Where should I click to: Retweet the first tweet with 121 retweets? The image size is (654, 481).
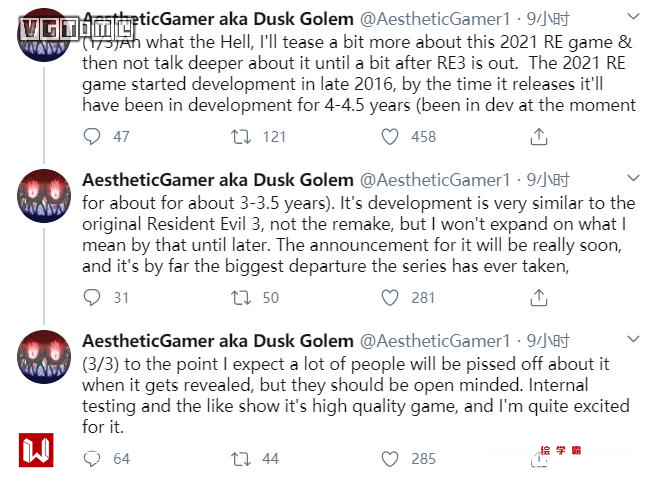pyautogui.click(x=241, y=136)
